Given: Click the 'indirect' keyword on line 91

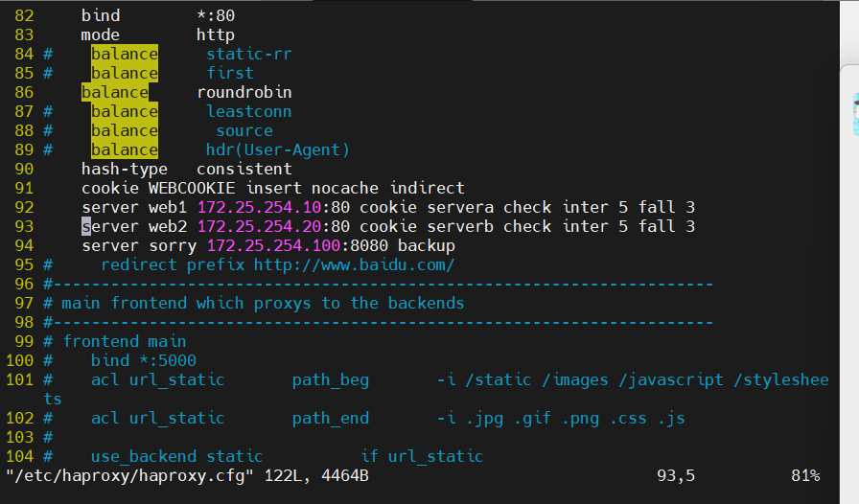Looking at the screenshot, I should click(x=427, y=188).
